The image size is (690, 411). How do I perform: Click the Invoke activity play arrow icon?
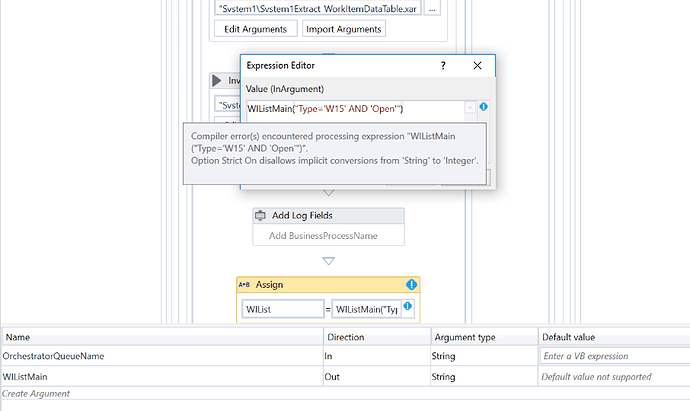point(217,81)
